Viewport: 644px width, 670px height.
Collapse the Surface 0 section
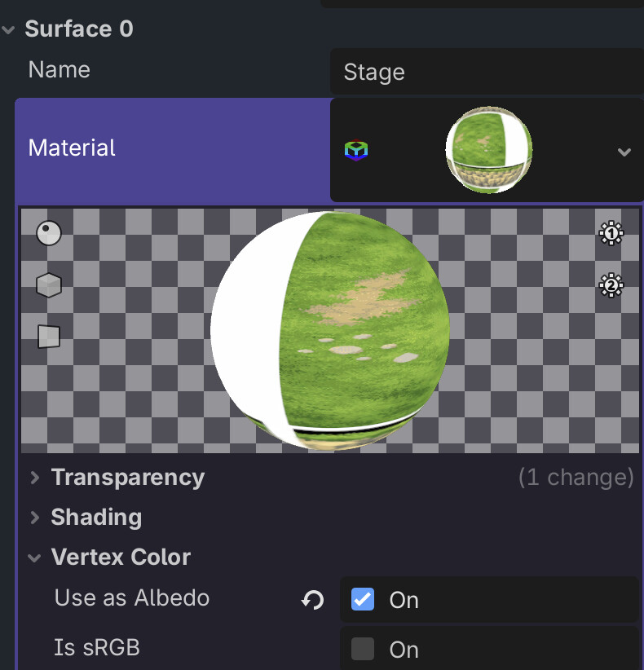pos(9,30)
